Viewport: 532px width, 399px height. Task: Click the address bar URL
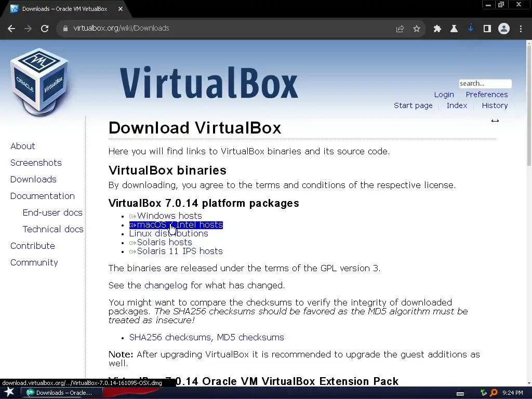point(121,28)
